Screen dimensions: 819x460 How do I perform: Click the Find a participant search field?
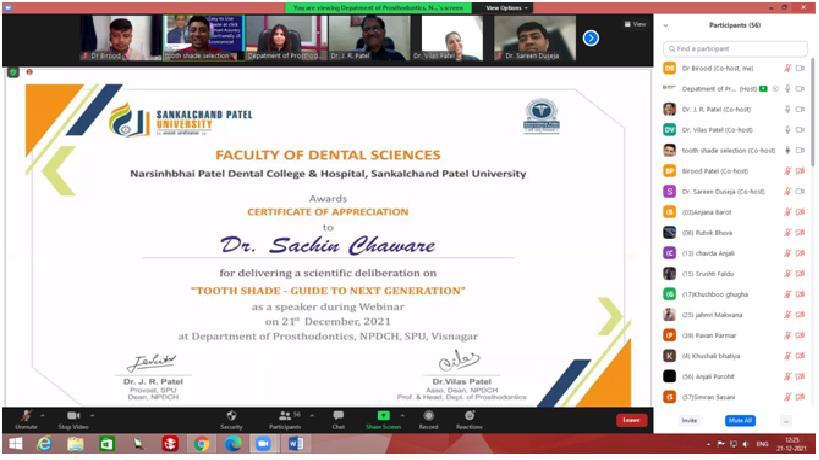[735, 49]
